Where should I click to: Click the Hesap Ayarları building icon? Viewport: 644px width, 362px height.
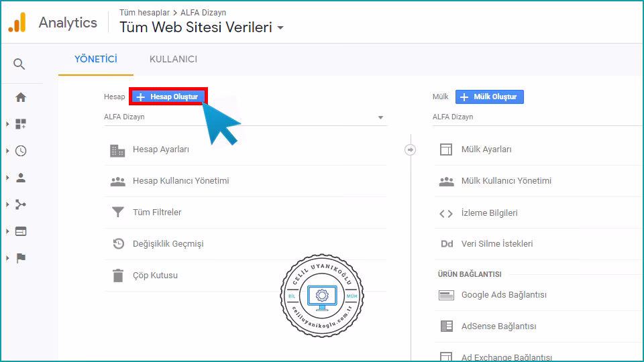[117, 151]
